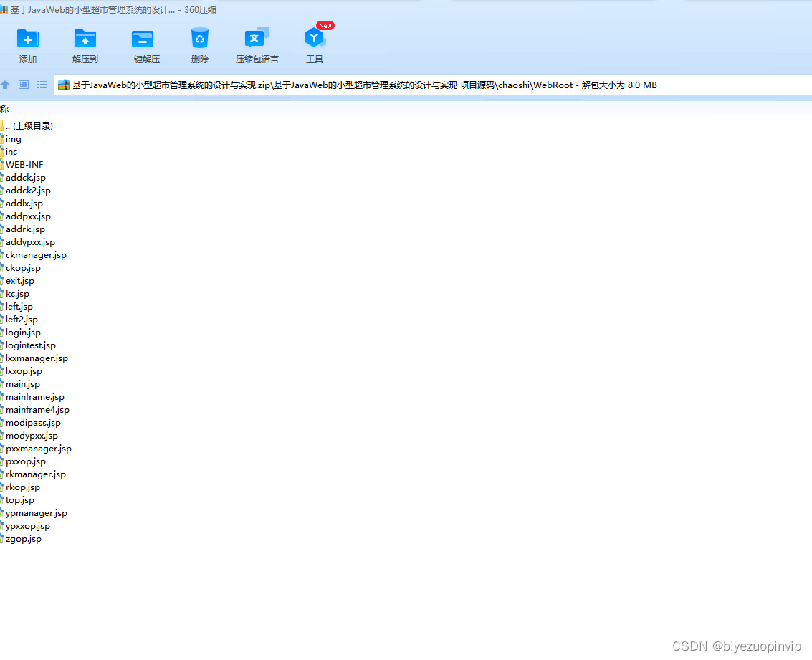Select file zgop.jsp
This screenshot has width=812, height=660.
click(x=21, y=539)
